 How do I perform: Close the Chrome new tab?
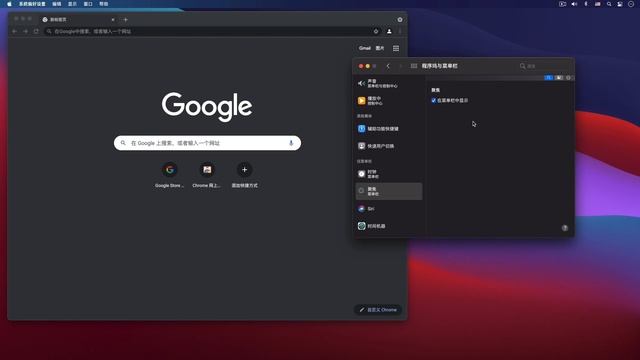pyautogui.click(x=113, y=20)
